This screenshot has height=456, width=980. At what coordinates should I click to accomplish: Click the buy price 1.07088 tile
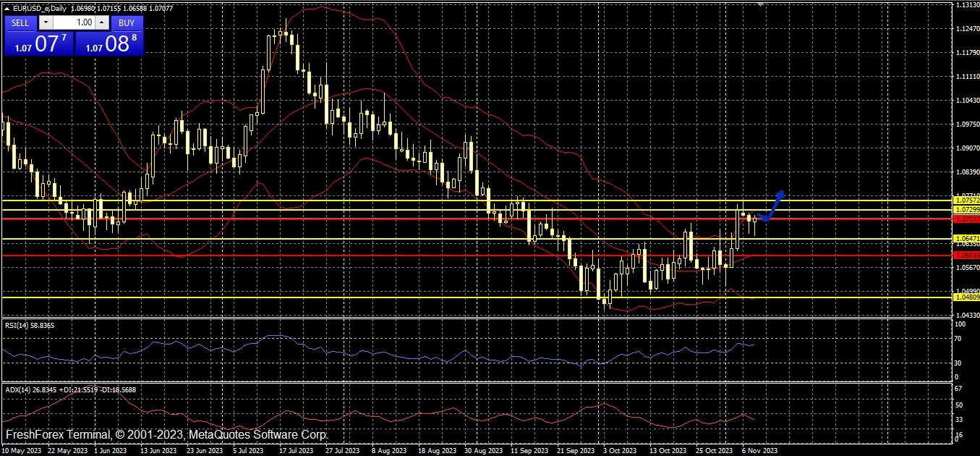109,44
